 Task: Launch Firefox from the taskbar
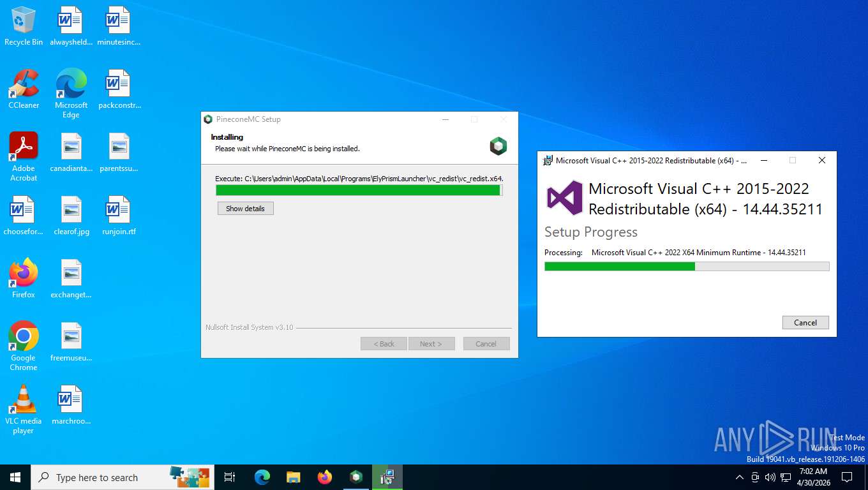pyautogui.click(x=325, y=477)
